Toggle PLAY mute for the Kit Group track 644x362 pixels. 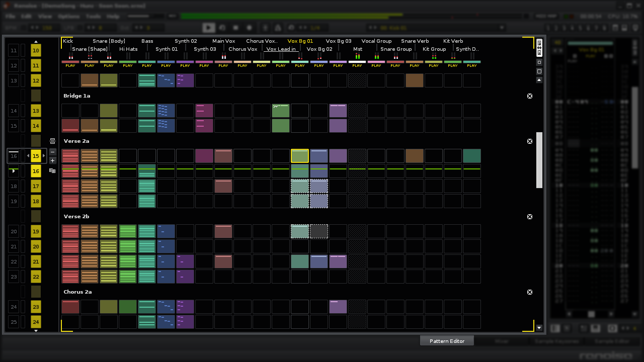click(x=434, y=65)
